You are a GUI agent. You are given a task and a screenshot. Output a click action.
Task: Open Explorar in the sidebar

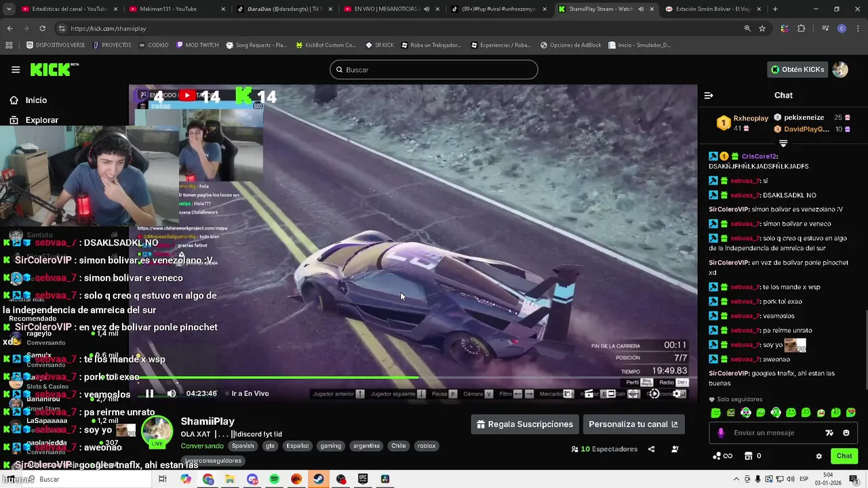34,120
